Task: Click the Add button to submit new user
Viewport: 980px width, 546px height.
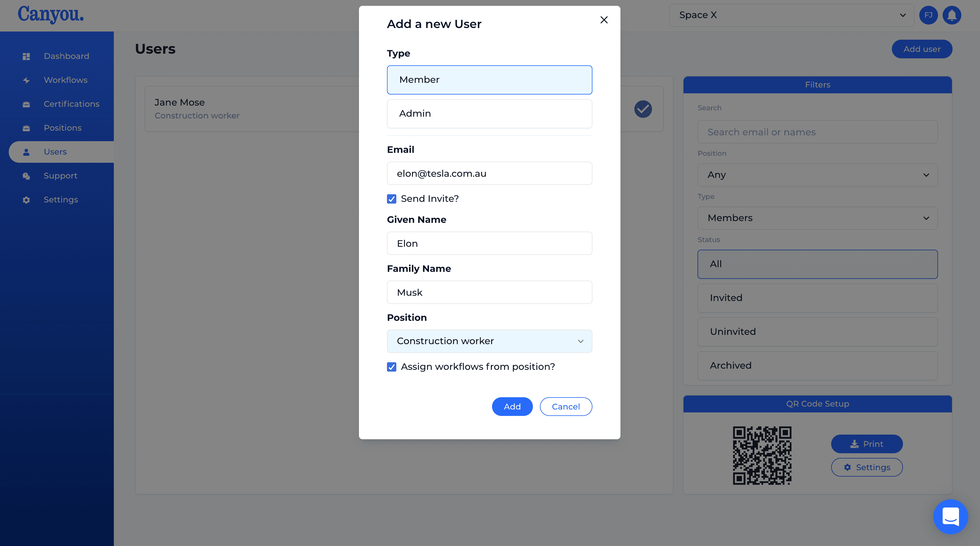Action: click(512, 406)
